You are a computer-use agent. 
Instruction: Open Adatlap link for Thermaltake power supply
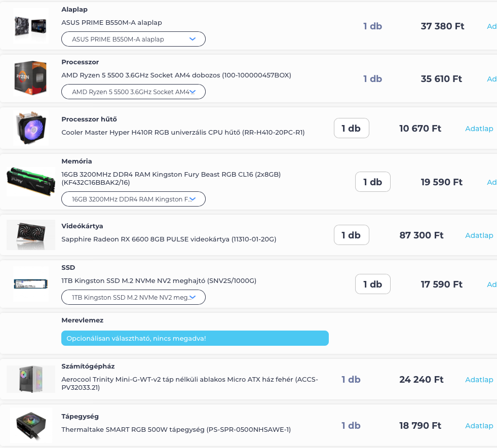click(x=479, y=426)
